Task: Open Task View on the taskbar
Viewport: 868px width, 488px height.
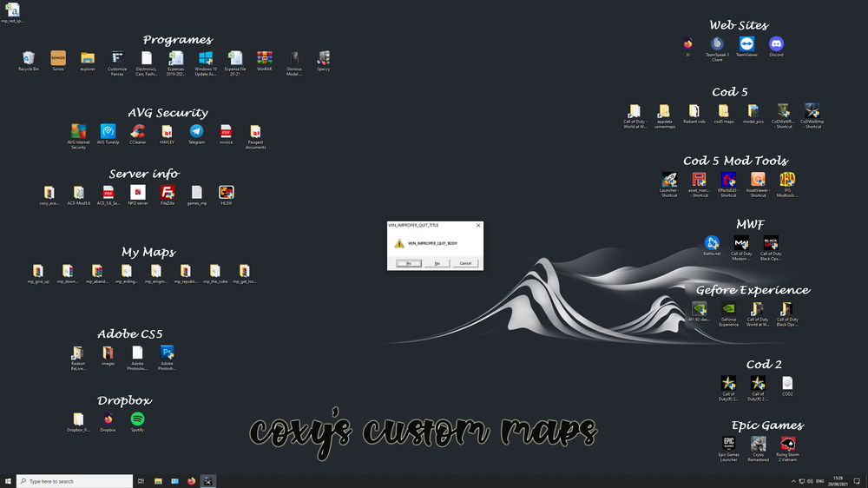Action: [x=141, y=481]
